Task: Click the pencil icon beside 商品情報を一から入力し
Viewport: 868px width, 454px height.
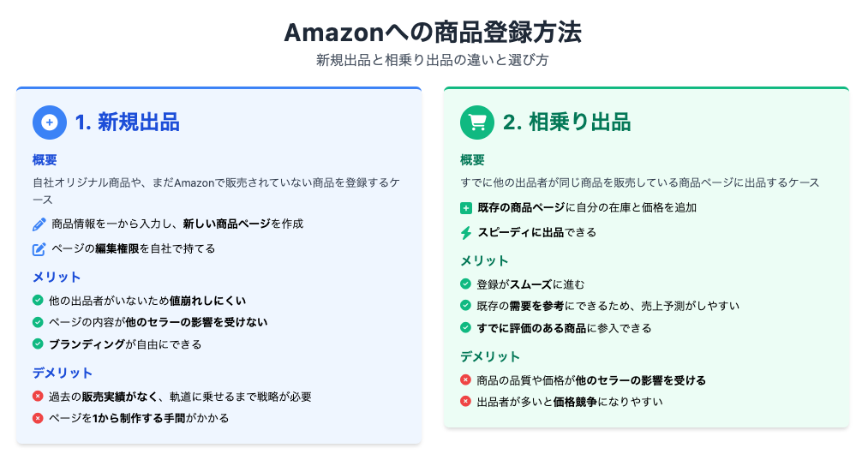Action: coord(39,224)
